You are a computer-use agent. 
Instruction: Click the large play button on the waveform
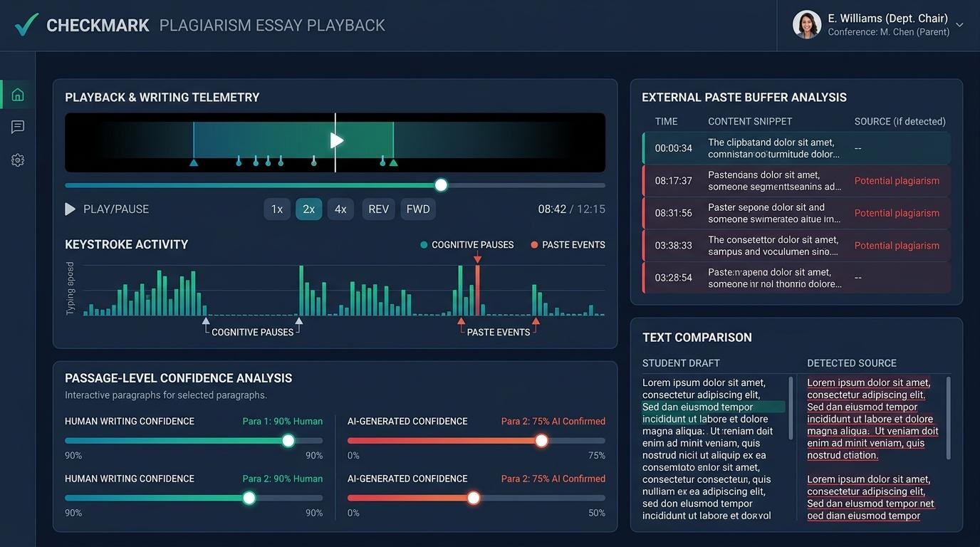[338, 140]
